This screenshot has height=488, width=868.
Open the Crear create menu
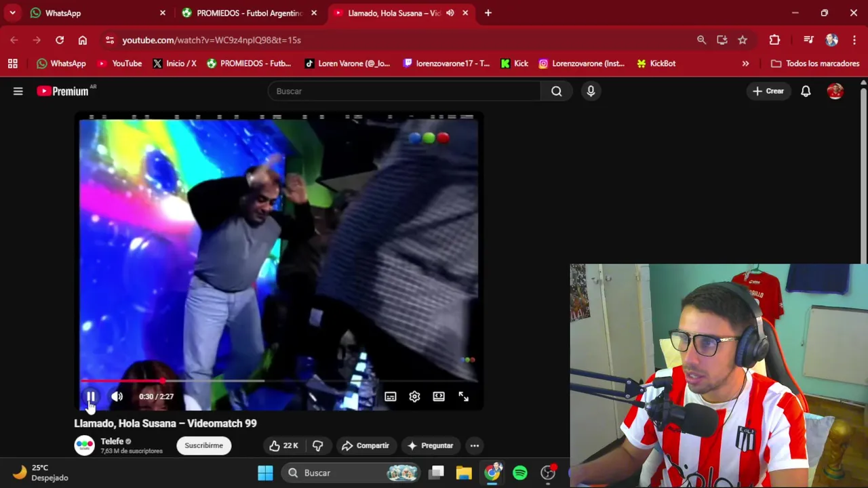768,91
